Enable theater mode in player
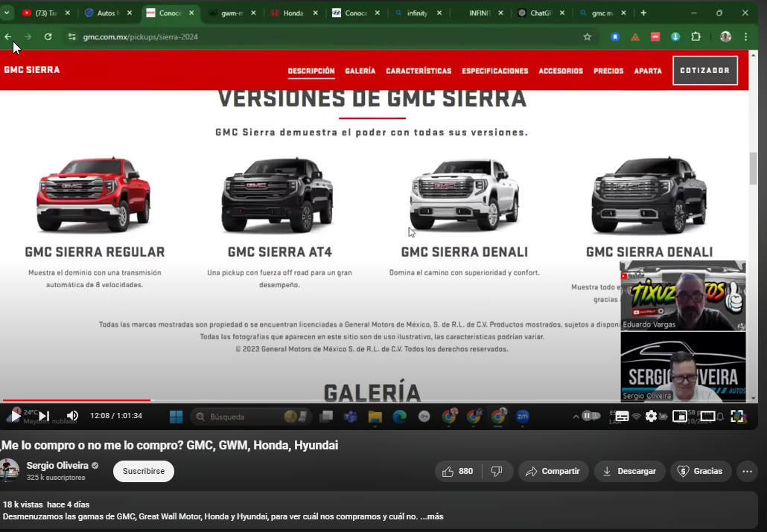The image size is (767, 532). coord(708,416)
